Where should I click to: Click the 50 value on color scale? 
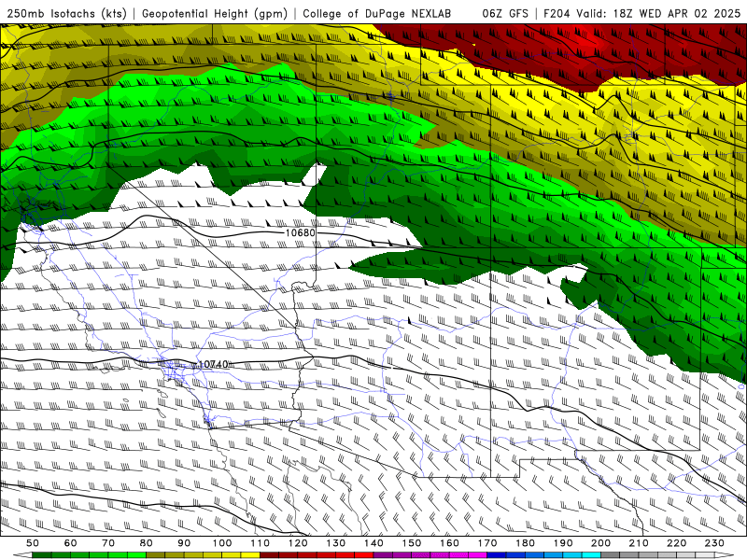[33, 543]
